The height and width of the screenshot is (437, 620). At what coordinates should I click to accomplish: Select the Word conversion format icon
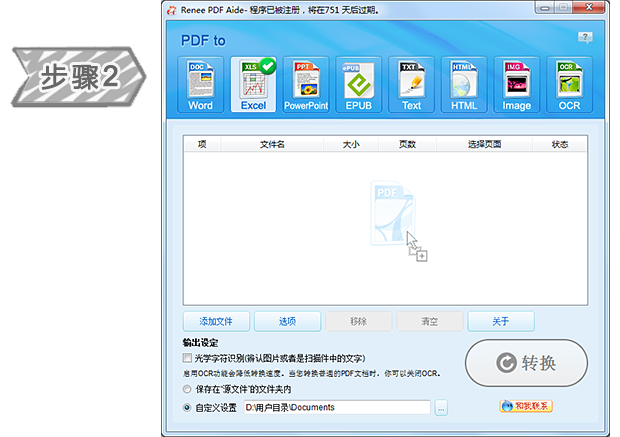pyautogui.click(x=200, y=85)
